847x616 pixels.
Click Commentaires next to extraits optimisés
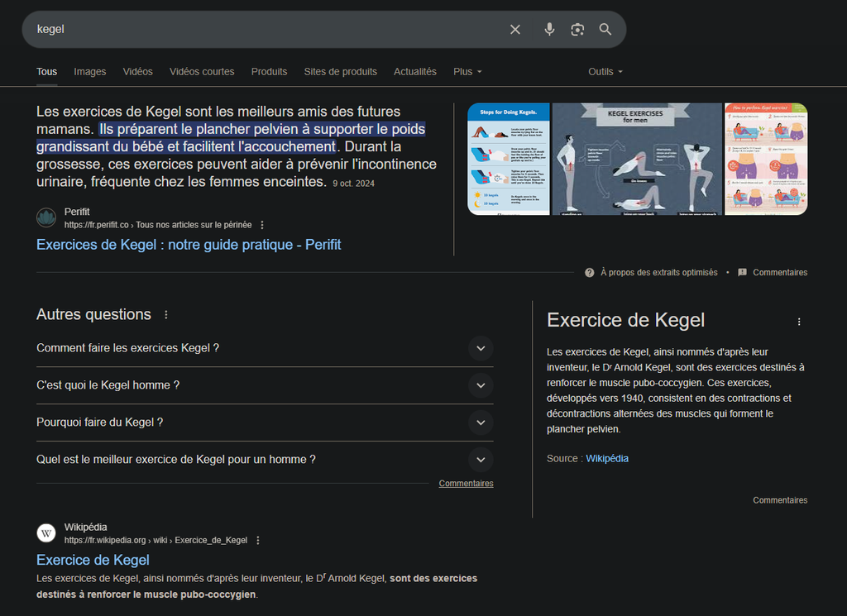[x=780, y=273]
